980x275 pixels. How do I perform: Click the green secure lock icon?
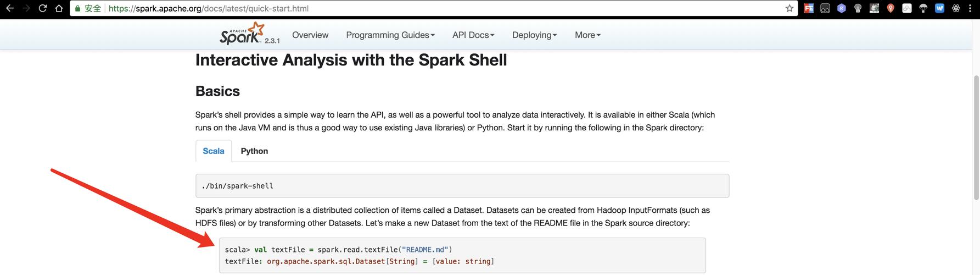tap(77, 8)
